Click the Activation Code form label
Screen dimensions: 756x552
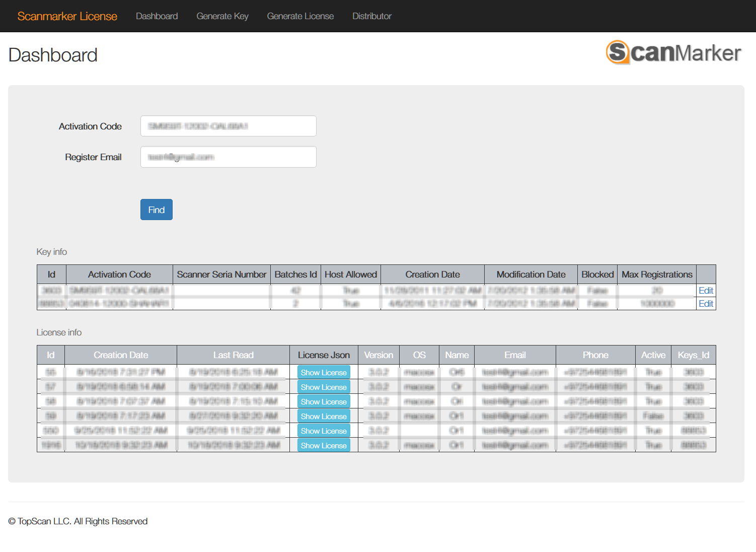click(x=90, y=126)
